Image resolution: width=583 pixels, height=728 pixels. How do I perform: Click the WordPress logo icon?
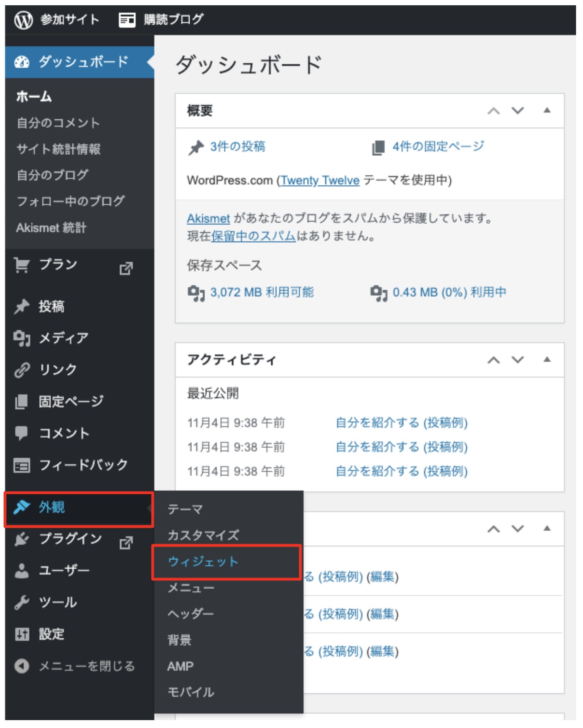[x=23, y=20]
